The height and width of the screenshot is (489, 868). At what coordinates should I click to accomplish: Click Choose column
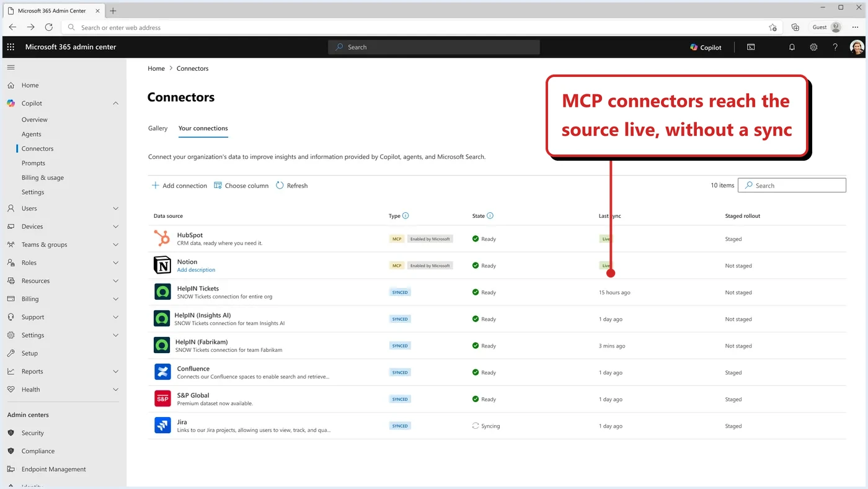tap(241, 186)
